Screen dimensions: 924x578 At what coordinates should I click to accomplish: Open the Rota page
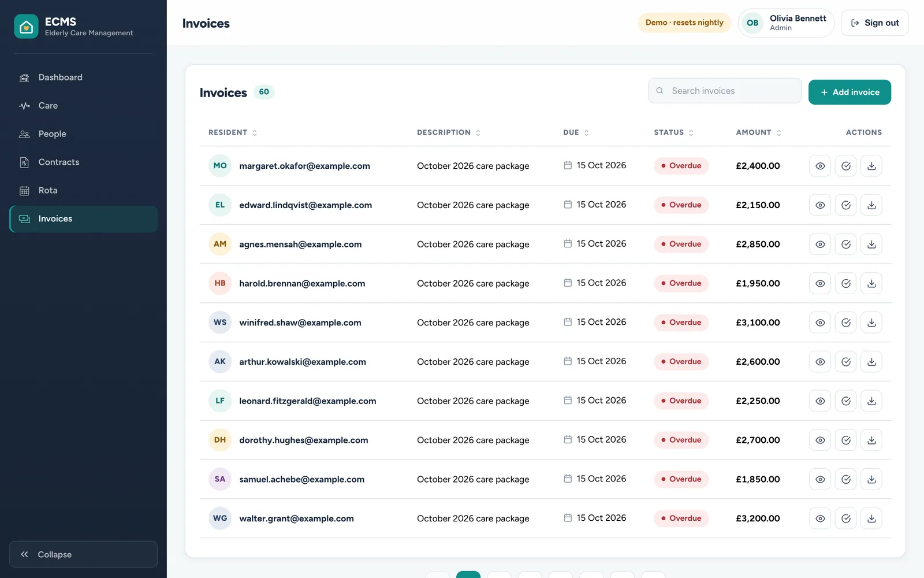coord(83,191)
